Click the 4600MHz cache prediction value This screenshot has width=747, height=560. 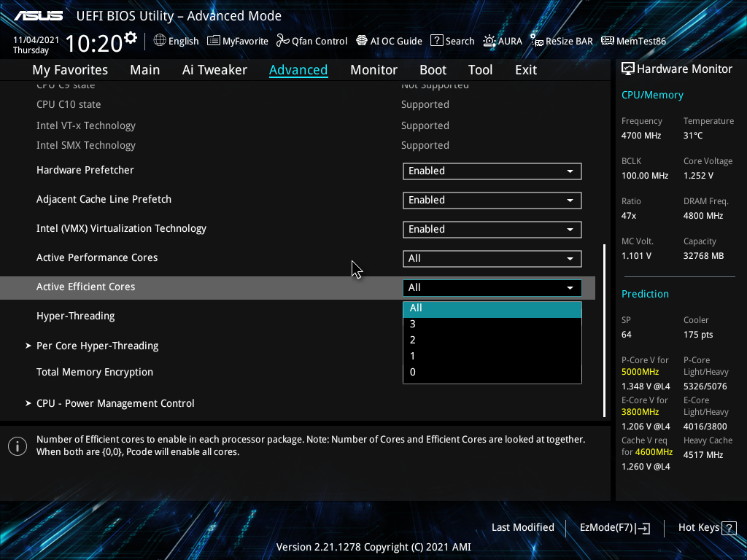point(654,452)
